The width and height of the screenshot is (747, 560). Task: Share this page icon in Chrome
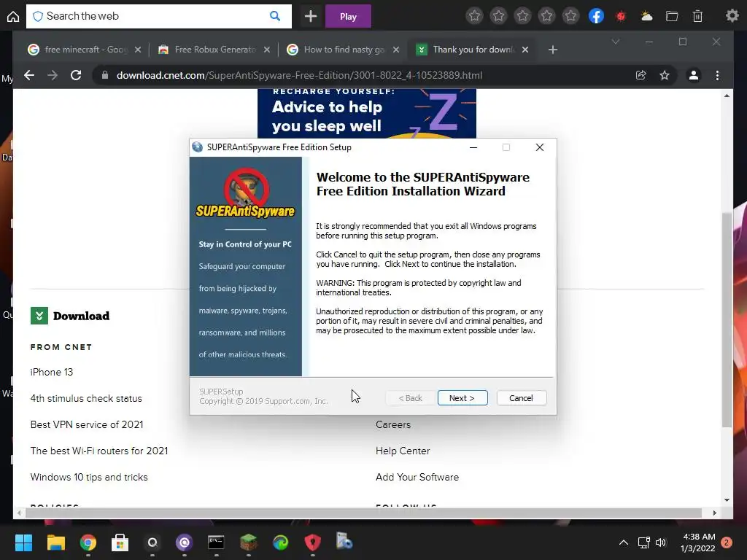coord(640,75)
